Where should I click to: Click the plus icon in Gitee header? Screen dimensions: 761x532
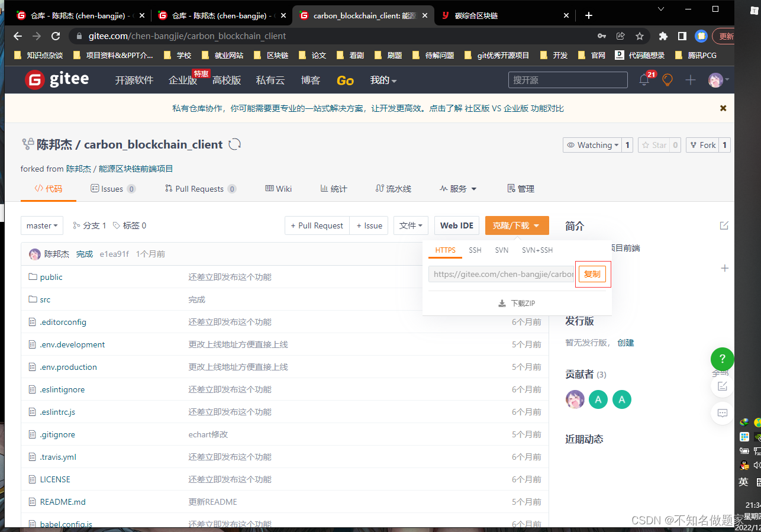tap(691, 80)
